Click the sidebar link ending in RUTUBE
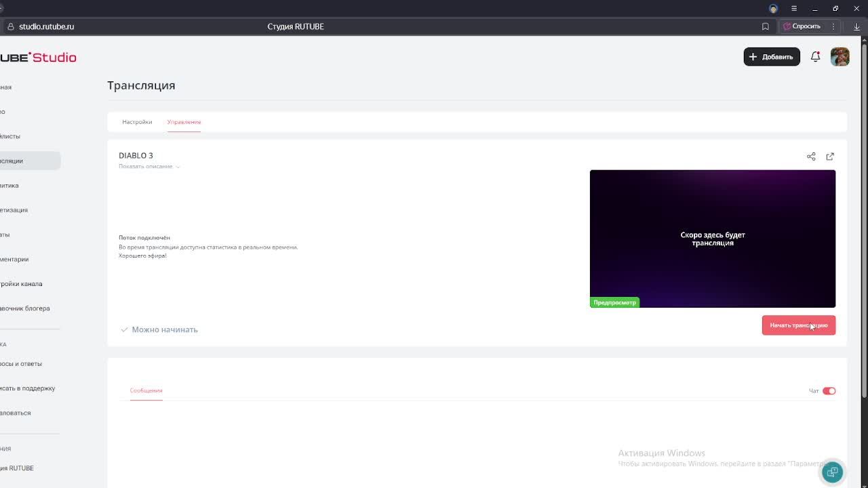Viewport: 868px width, 488px height. click(17, 468)
